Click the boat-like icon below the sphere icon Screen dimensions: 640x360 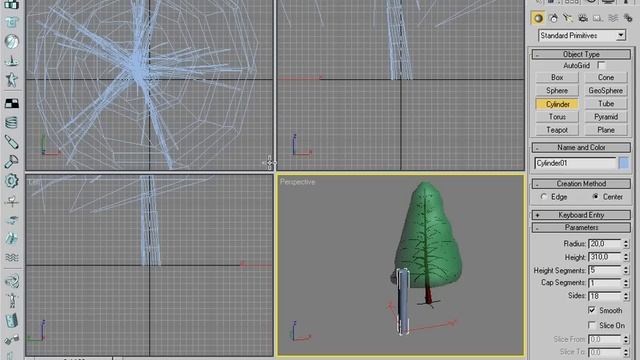(11, 61)
